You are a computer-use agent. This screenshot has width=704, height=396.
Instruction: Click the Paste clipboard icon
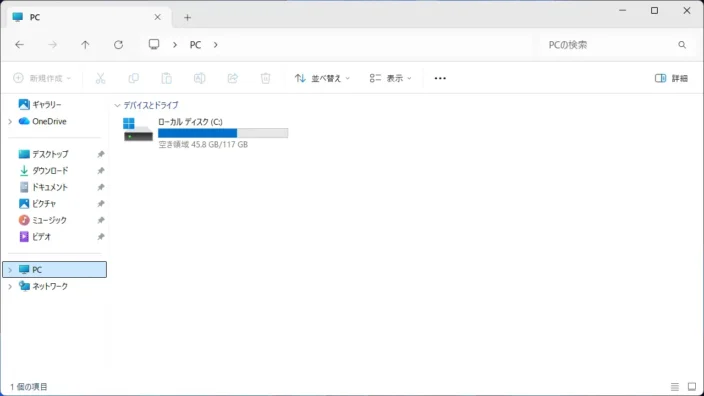tap(167, 78)
